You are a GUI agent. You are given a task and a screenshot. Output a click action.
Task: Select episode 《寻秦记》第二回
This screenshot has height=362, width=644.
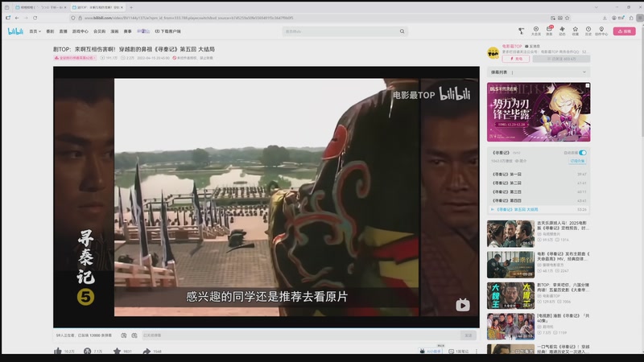click(x=539, y=183)
